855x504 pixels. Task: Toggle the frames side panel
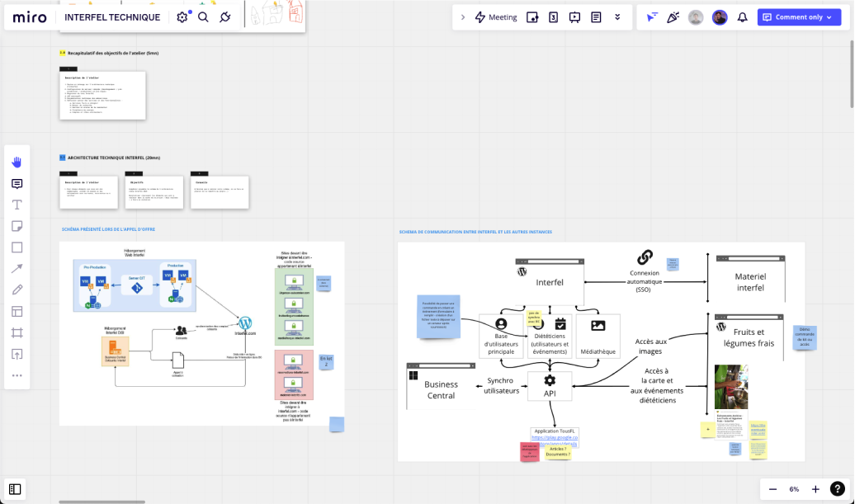tap(15, 489)
